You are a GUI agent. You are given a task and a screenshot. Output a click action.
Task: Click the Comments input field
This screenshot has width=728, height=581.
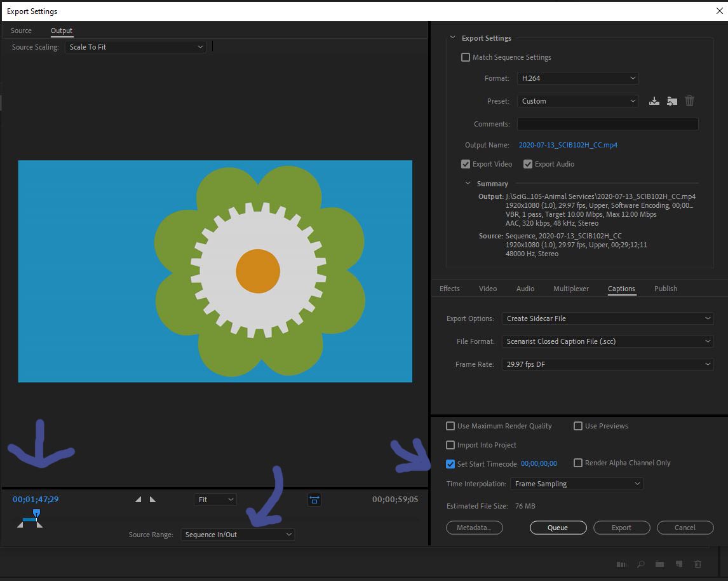coord(607,124)
